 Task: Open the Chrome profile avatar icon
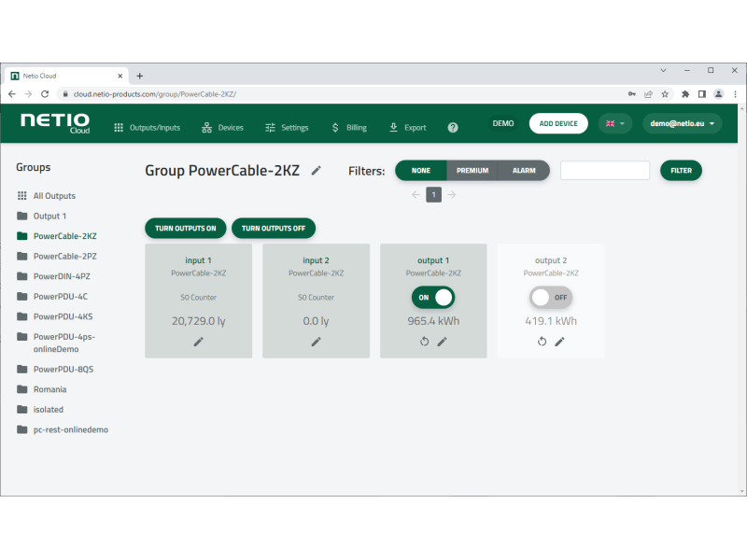pos(718,94)
